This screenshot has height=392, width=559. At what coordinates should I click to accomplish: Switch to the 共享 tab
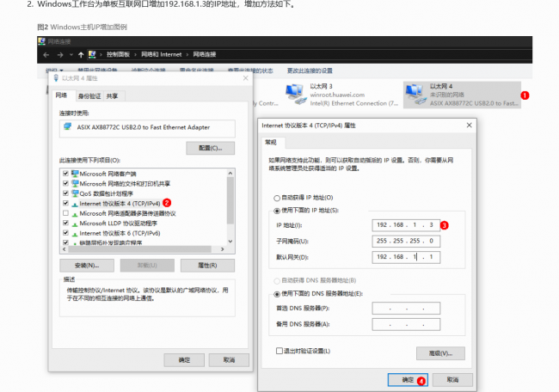tap(112, 96)
